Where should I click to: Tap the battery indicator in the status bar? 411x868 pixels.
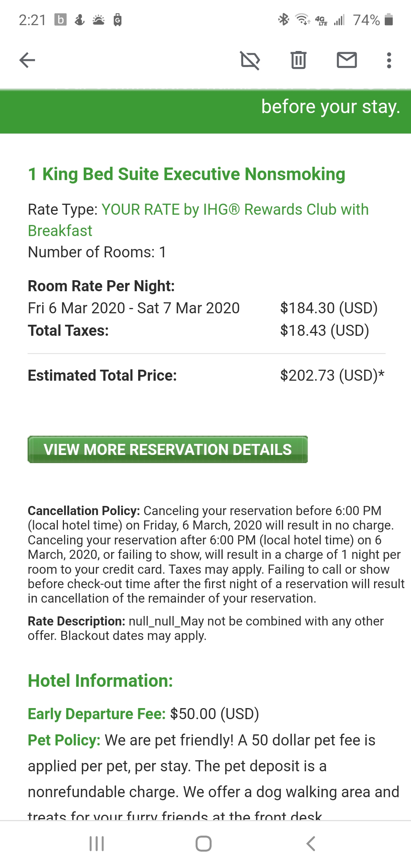(x=389, y=19)
